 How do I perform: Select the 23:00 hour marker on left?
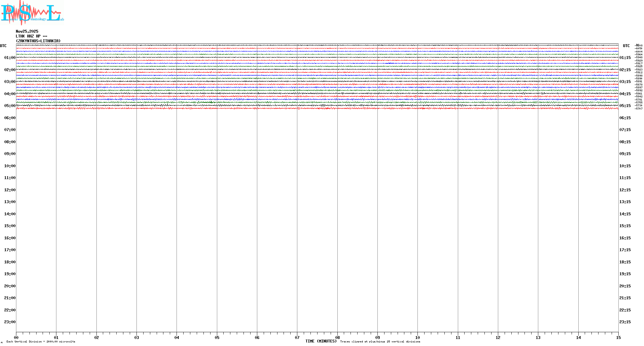pyautogui.click(x=10, y=322)
